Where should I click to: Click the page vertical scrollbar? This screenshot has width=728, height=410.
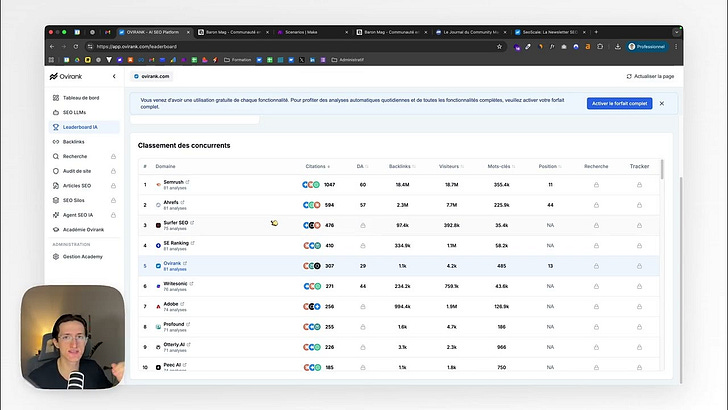[681, 279]
